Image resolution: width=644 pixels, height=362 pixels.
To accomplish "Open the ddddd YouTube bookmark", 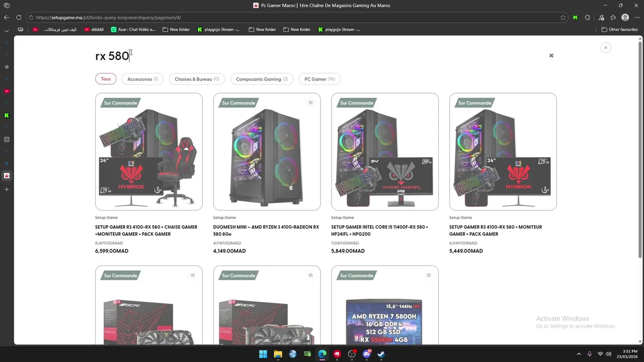I will (94, 29).
